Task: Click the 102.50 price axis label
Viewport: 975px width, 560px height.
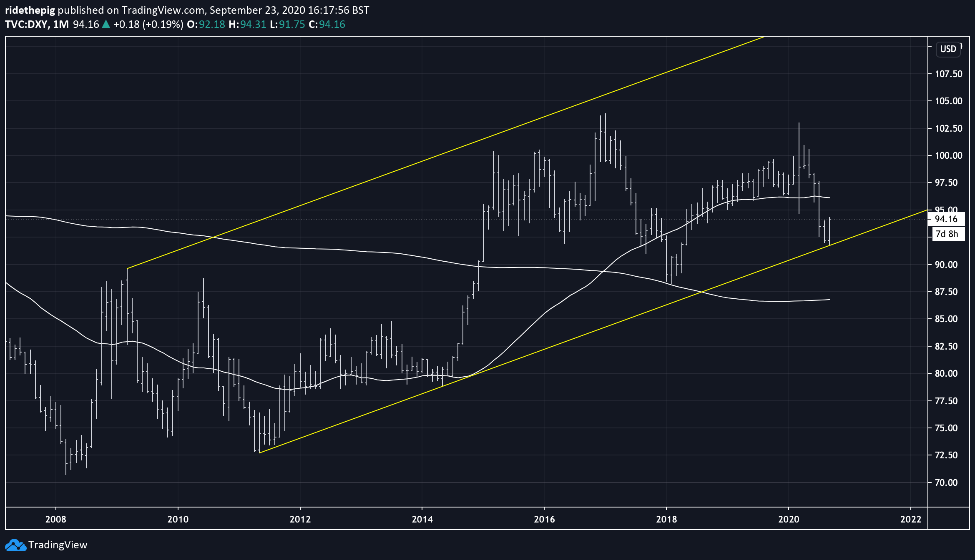Action: [948, 128]
